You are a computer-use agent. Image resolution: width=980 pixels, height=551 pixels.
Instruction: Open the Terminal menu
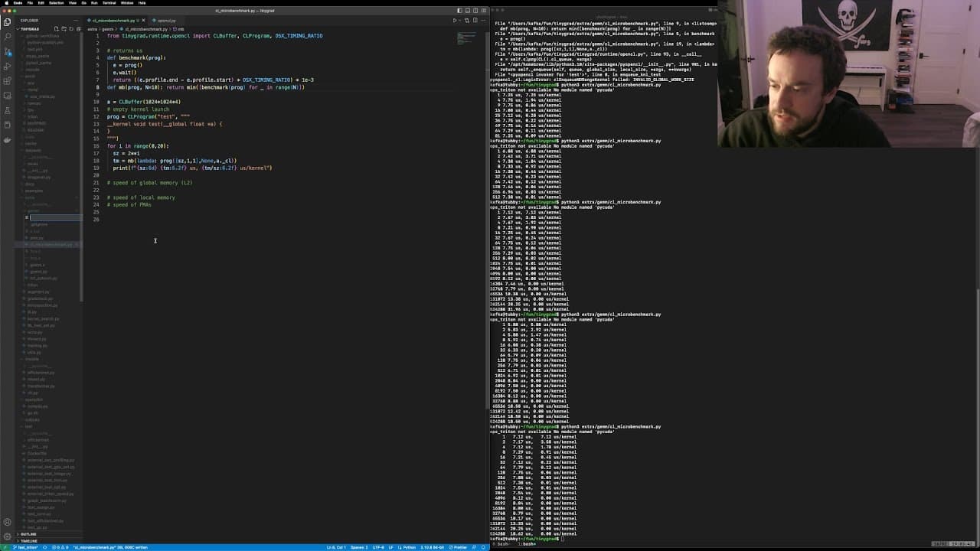[x=109, y=2]
